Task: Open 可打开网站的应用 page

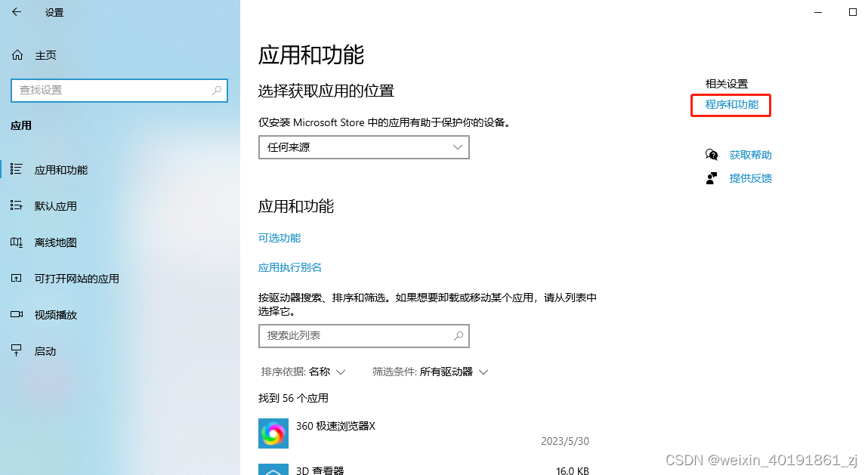Action: (76, 279)
